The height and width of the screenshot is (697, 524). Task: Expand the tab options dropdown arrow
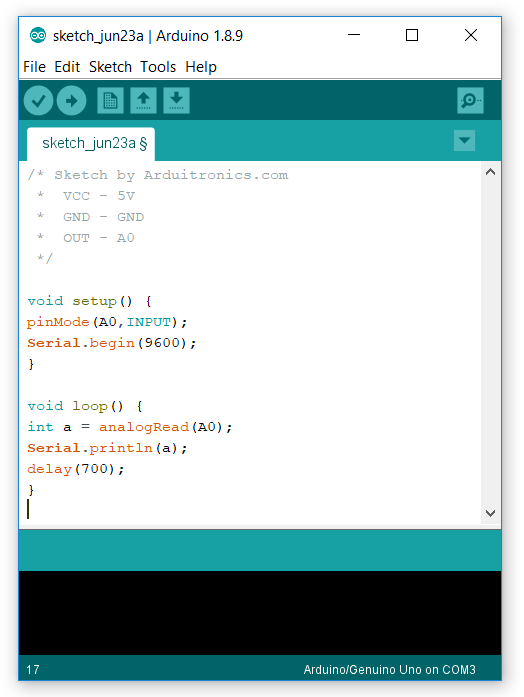click(x=464, y=140)
